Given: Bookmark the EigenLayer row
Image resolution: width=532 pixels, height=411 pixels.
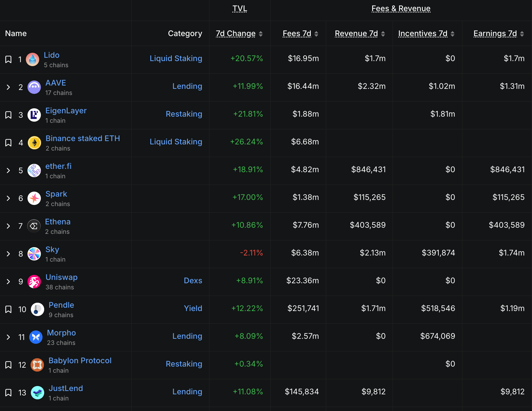Looking at the screenshot, I should pyautogui.click(x=8, y=115).
